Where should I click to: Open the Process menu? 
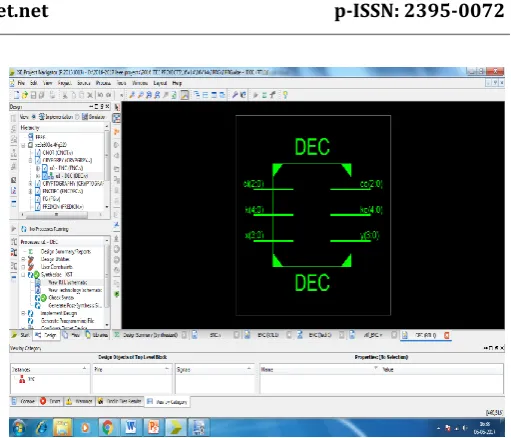tap(103, 83)
